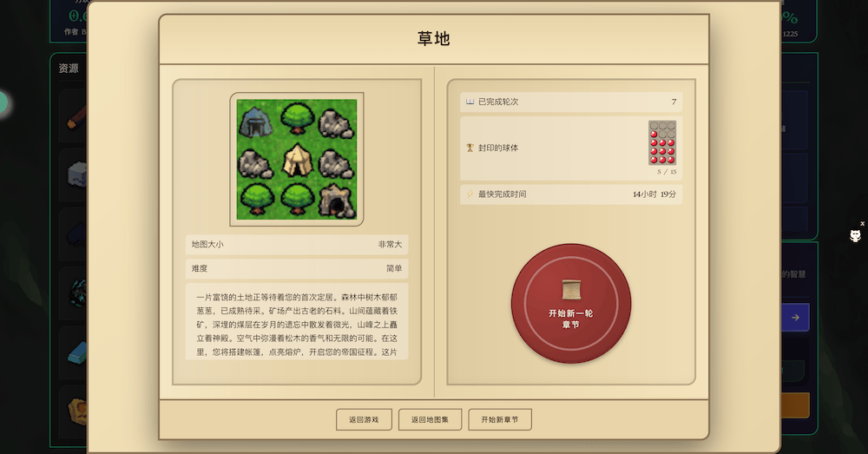The width and height of the screenshot is (868, 454).
Task: Click the scroll icon in red circle
Action: click(571, 290)
